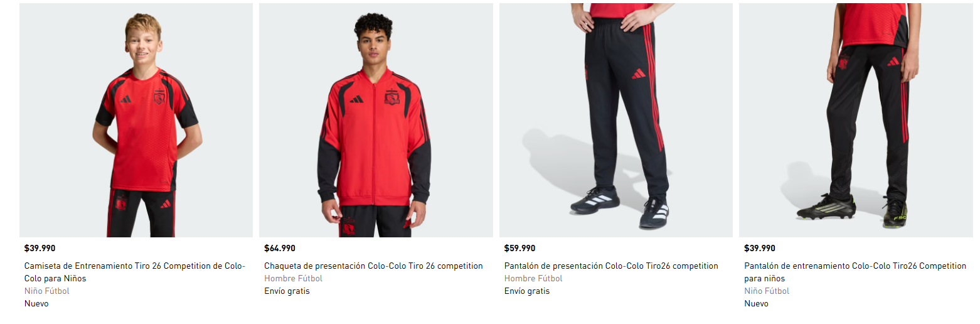
Task: Click the $39.990 price of kids' training pants
Action: [x=760, y=248]
